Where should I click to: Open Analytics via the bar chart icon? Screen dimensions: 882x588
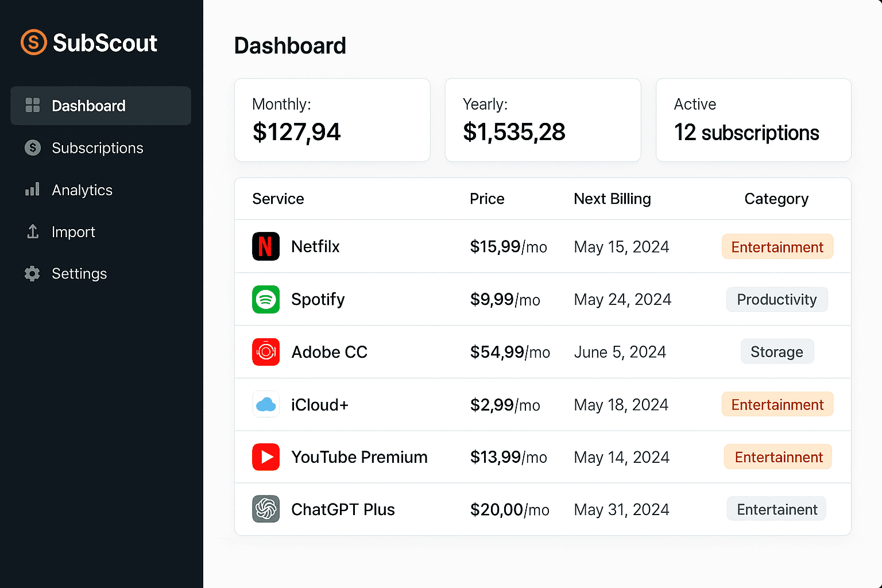point(32,189)
